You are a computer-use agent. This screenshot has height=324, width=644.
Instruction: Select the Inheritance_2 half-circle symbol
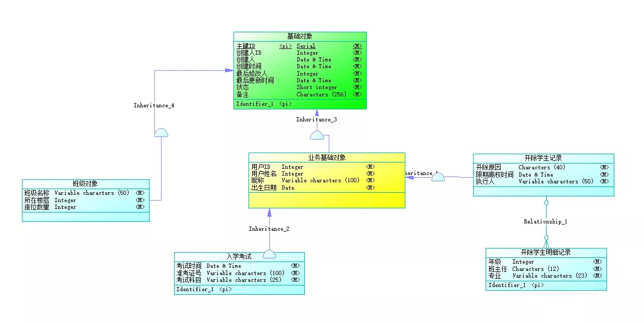click(269, 254)
